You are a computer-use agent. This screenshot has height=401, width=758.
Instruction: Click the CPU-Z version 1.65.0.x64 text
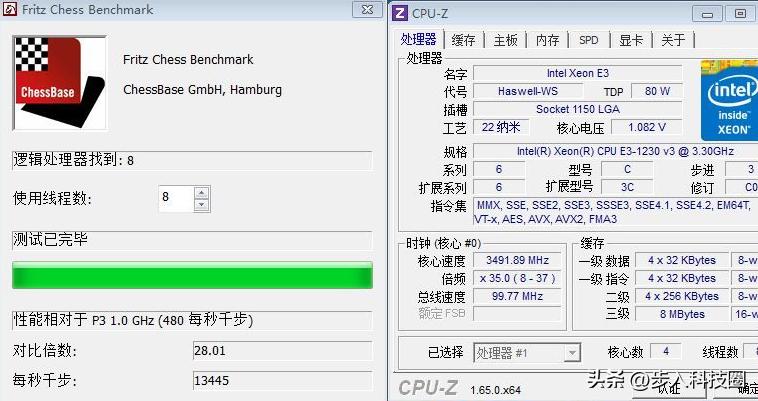[496, 390]
